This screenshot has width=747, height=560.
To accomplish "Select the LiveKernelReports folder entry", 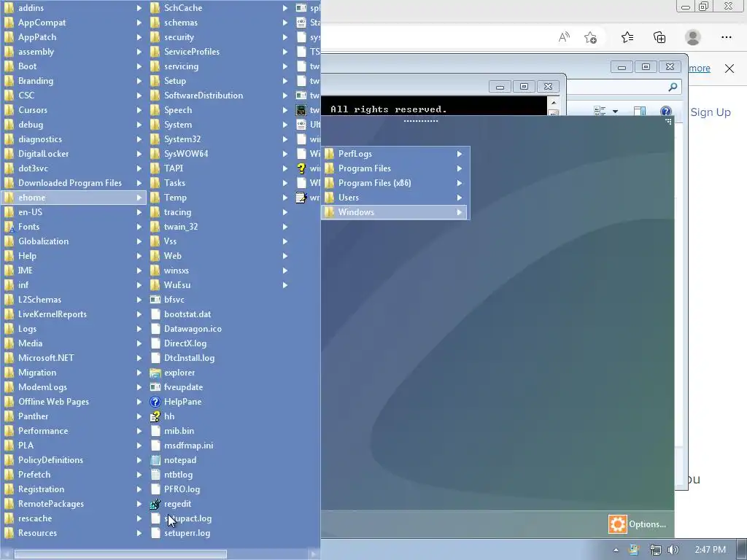I will 53,314.
